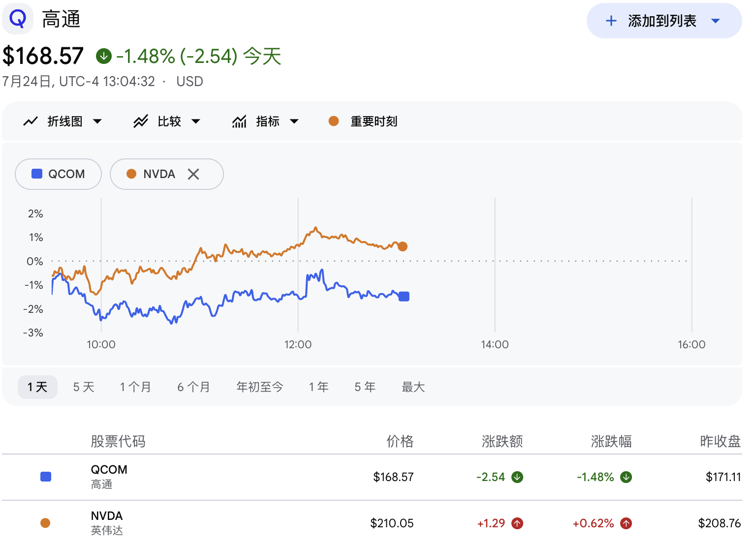Click the 涨跌幅 column header
The width and height of the screenshot is (756, 544).
click(x=611, y=441)
